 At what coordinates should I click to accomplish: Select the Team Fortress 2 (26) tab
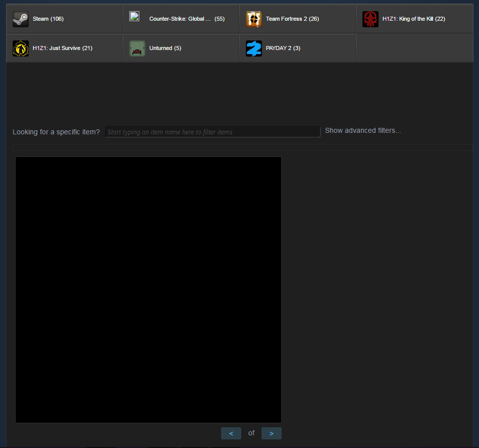297,19
